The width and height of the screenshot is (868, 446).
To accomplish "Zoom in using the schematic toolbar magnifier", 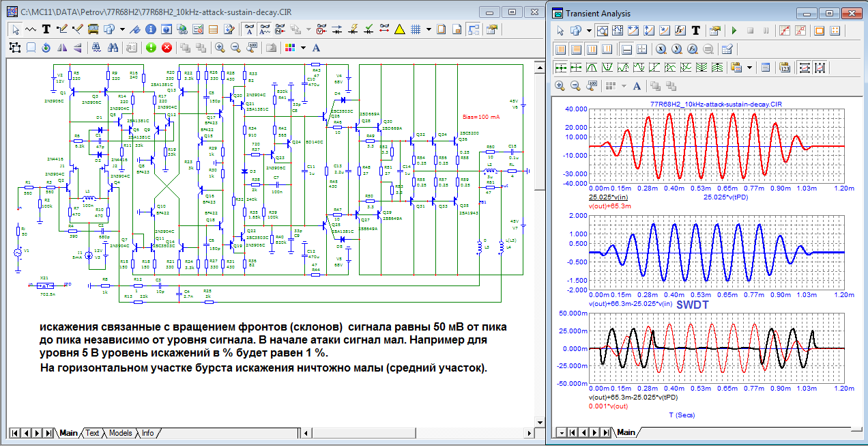I will (x=219, y=48).
